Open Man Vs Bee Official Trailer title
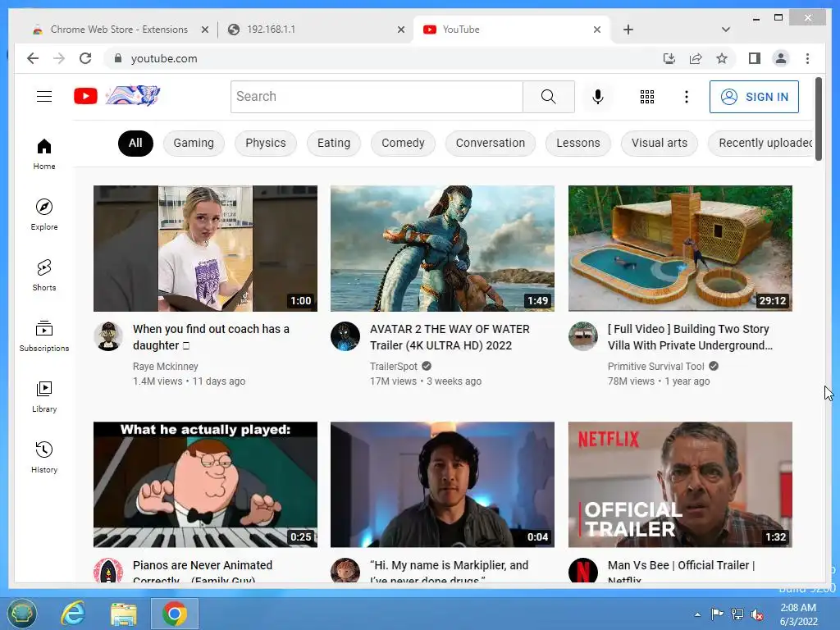This screenshot has height=630, width=840. pyautogui.click(x=681, y=571)
